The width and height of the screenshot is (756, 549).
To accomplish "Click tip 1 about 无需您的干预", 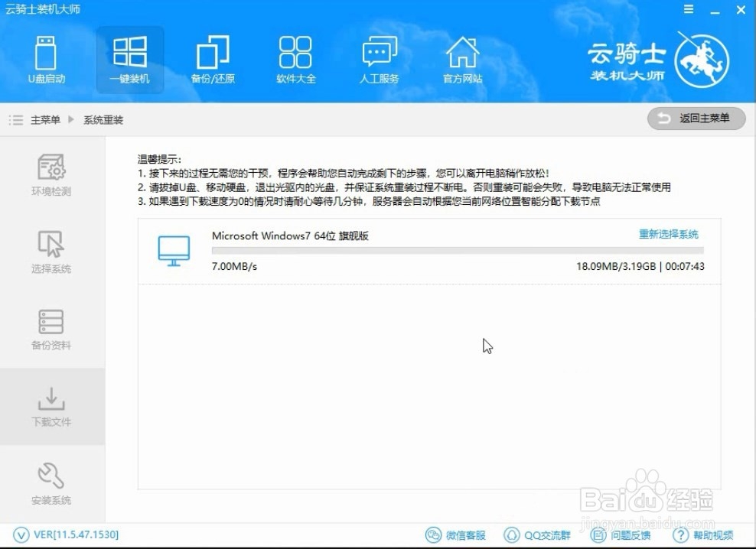I will 344,173.
